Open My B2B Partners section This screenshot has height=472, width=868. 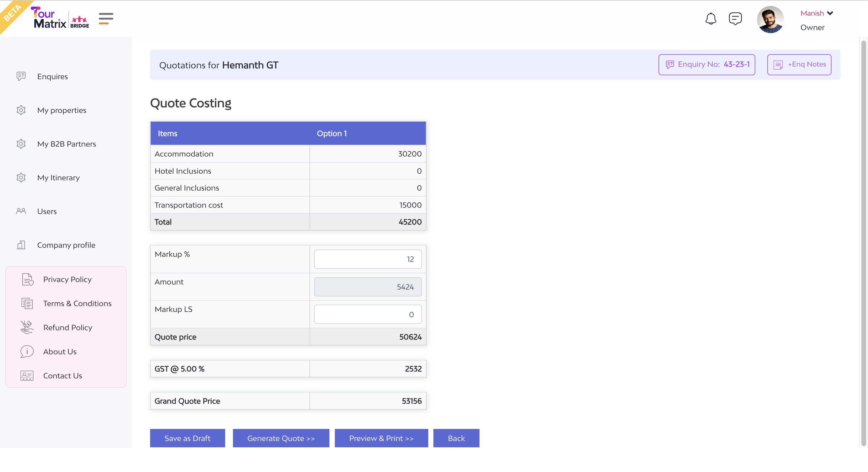point(66,144)
